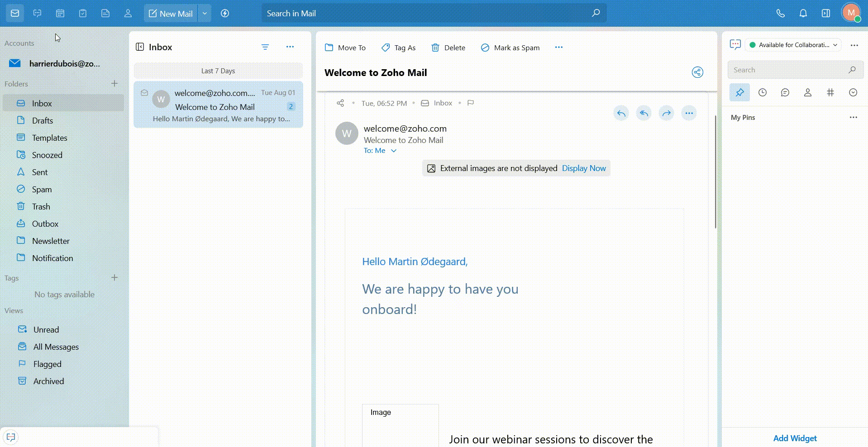The height and width of the screenshot is (447, 868).
Task: Open the Calendar app icon
Action: tap(60, 14)
